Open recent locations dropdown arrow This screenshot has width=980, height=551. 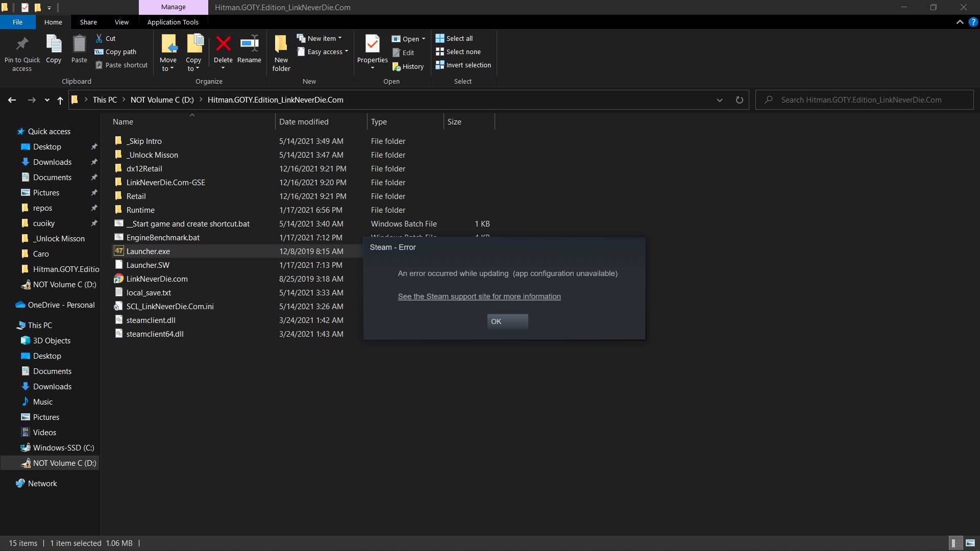pyautogui.click(x=47, y=100)
